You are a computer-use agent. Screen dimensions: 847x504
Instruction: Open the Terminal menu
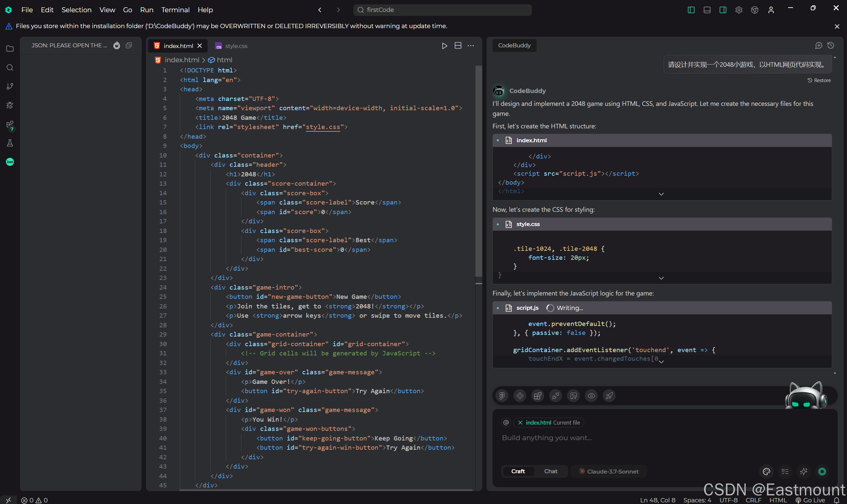click(x=175, y=10)
